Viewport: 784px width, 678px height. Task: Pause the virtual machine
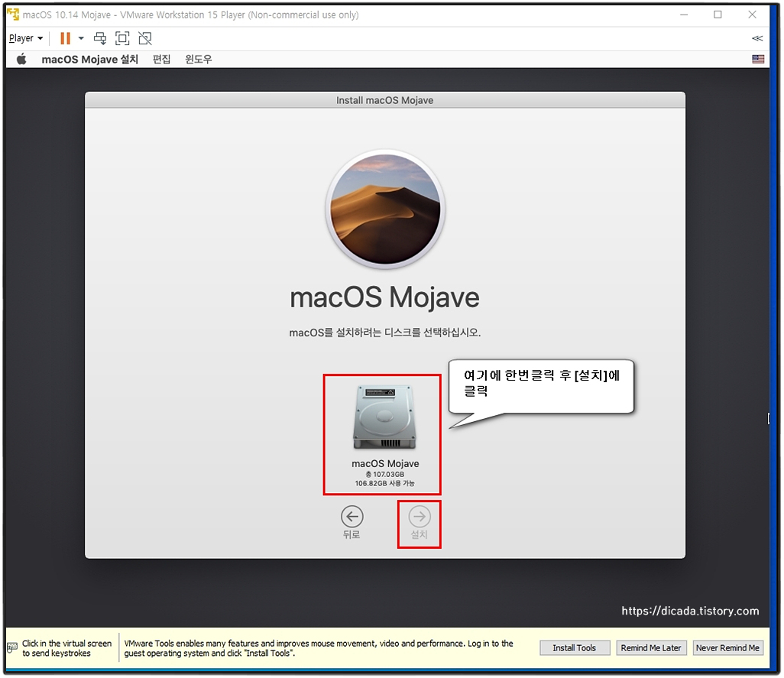[x=65, y=38]
